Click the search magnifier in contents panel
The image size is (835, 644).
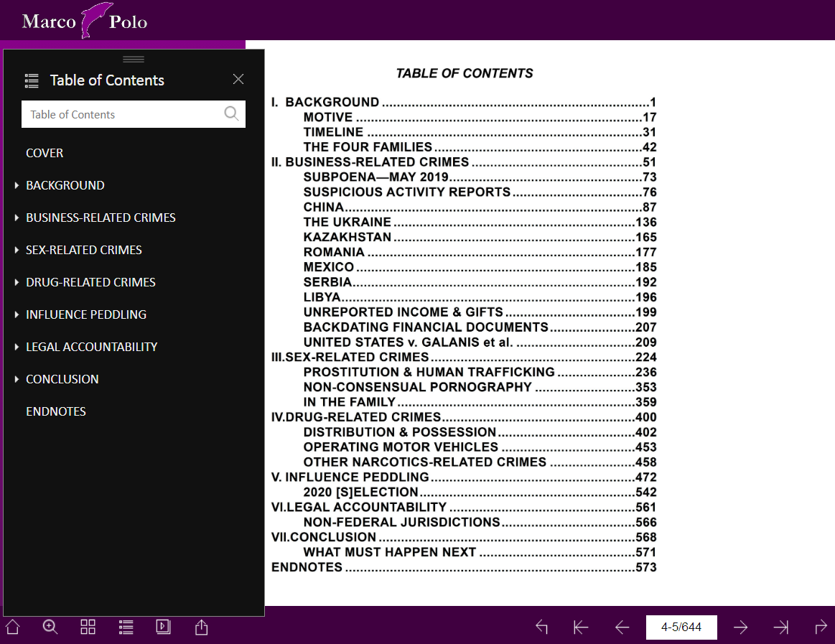point(231,113)
